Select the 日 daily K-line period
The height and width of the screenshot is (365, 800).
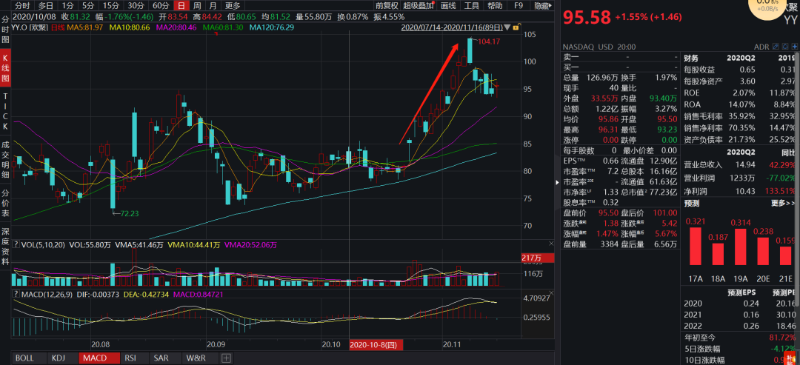(x=181, y=6)
